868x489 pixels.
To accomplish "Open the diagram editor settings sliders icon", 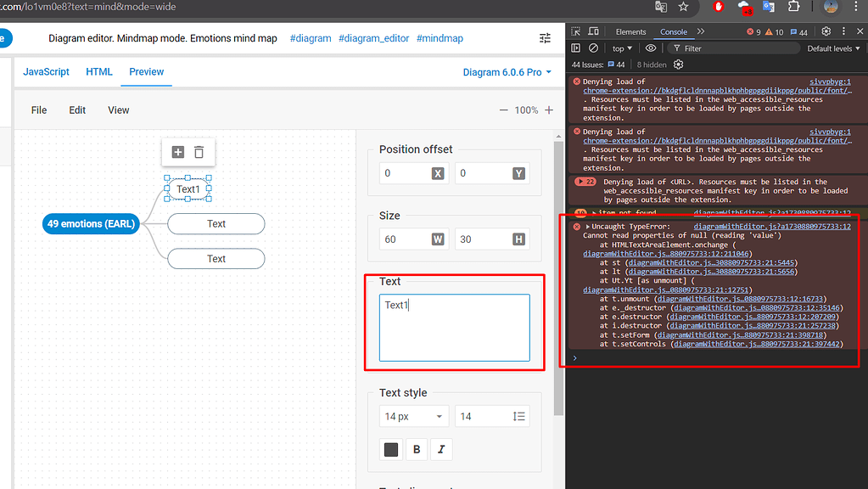I will [x=544, y=38].
